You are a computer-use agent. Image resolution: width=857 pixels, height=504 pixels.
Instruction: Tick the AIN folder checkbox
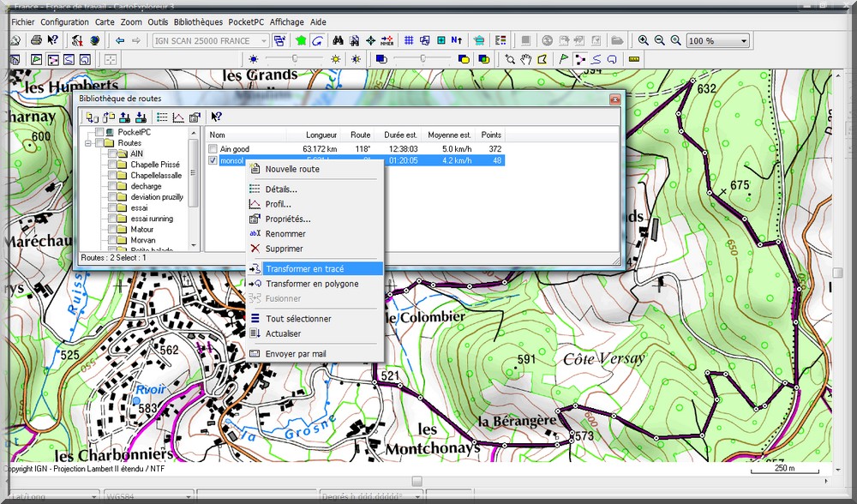coord(112,153)
